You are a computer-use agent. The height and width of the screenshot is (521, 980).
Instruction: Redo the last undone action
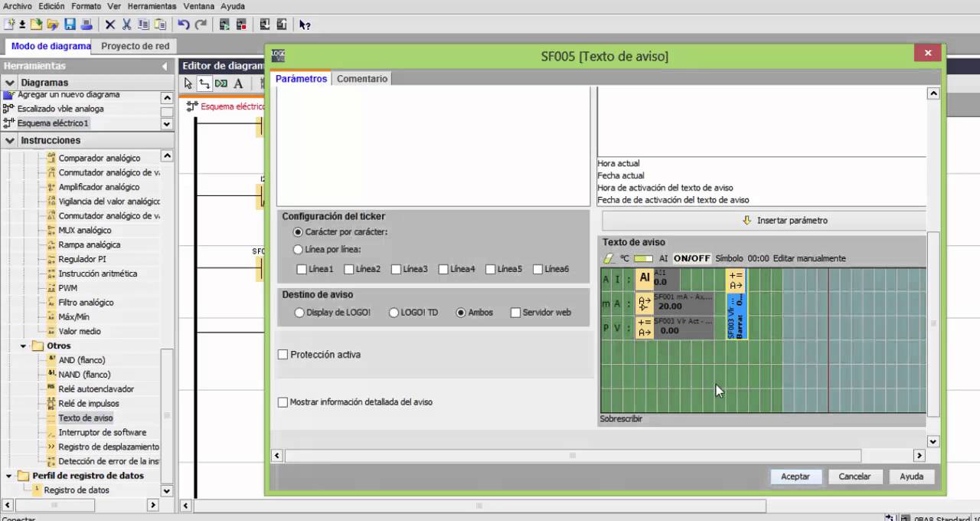pyautogui.click(x=201, y=25)
